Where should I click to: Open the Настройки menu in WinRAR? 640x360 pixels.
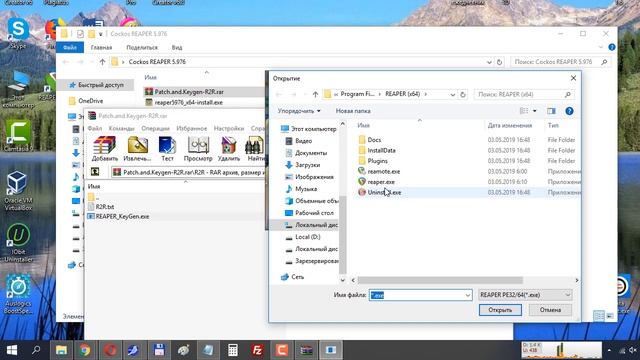click(229, 128)
